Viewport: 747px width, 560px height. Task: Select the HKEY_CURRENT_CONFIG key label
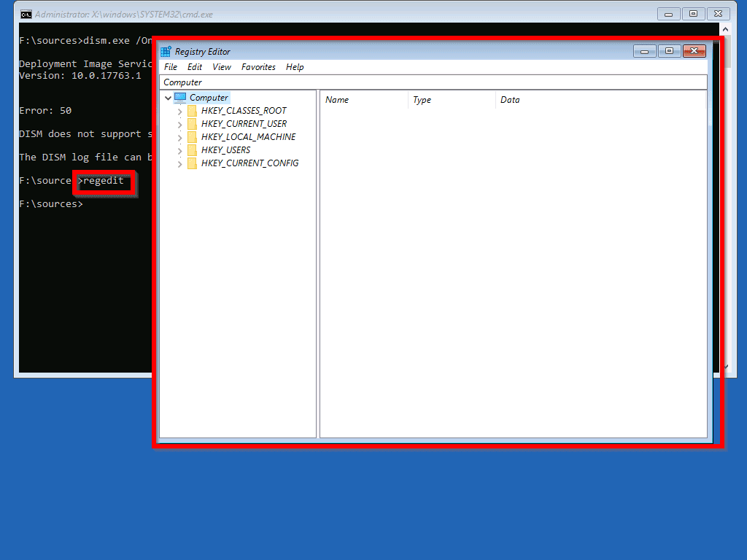[x=249, y=163]
